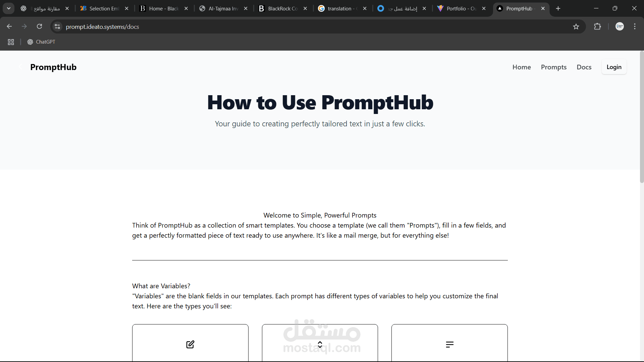The width and height of the screenshot is (644, 362).
Task: Click the browser back arrow
Action: tap(9, 26)
